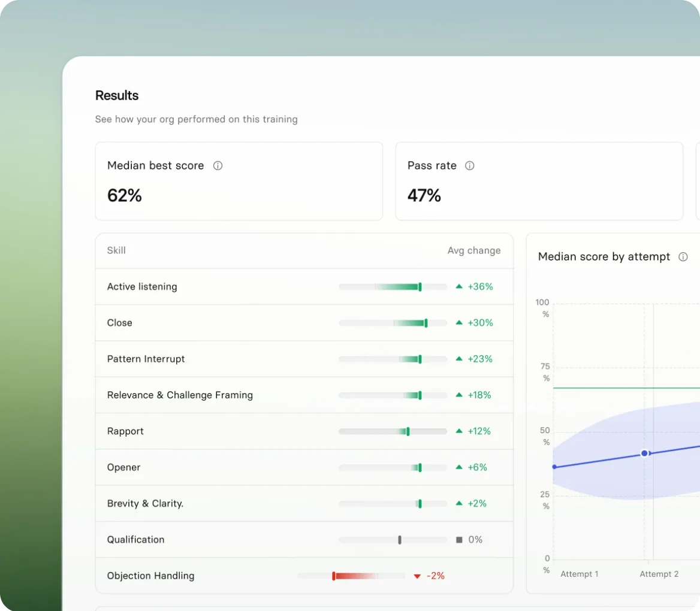This screenshot has height=611, width=700.
Task: Click the +12% change value
Action: coord(479,431)
